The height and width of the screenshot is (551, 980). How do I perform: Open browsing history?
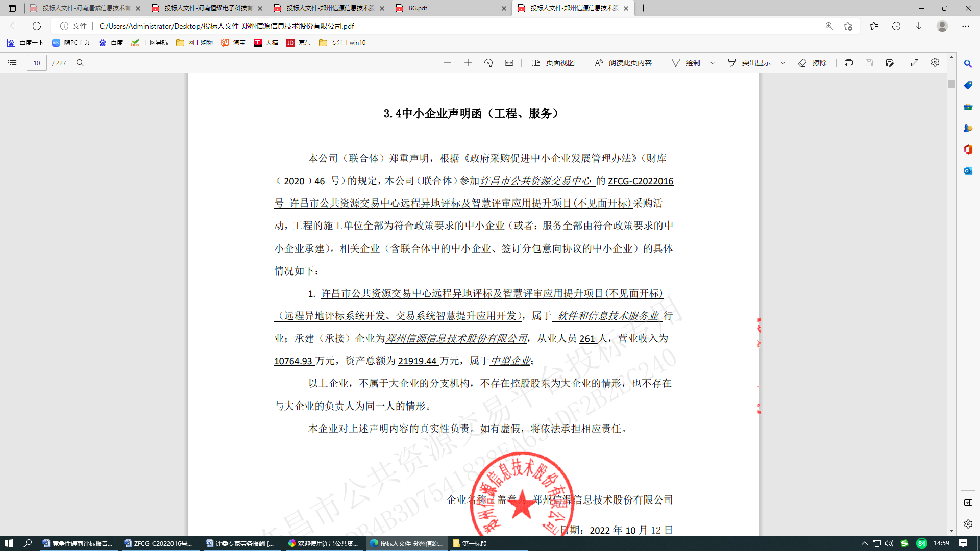[x=896, y=26]
